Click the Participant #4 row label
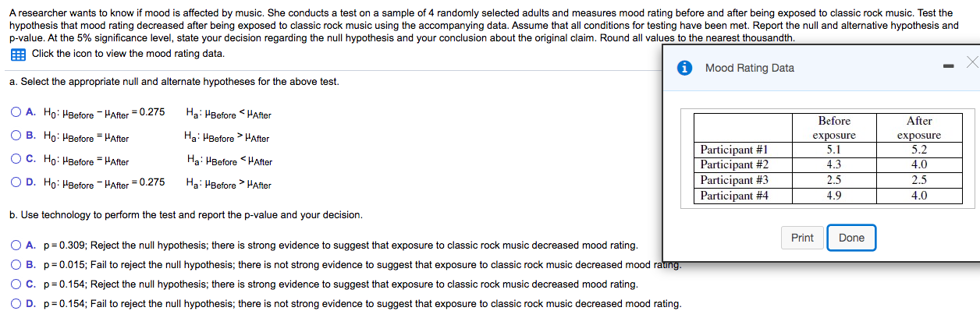The width and height of the screenshot is (980, 318). (x=734, y=196)
